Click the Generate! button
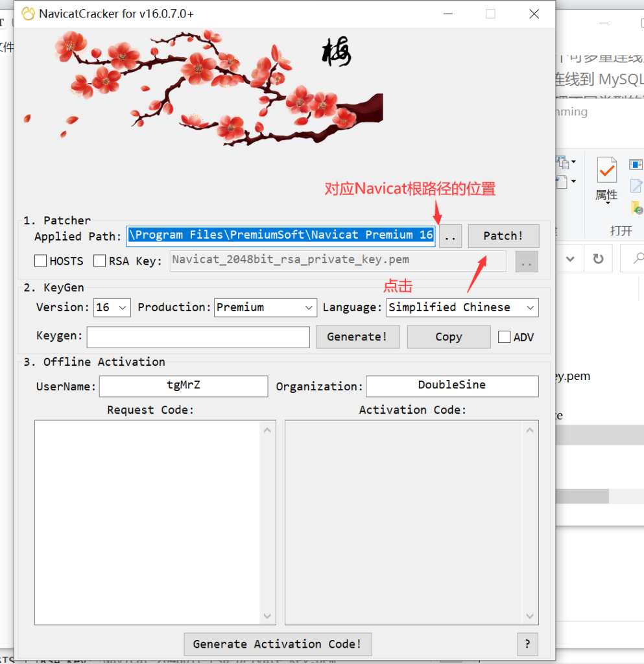644x664 pixels. click(357, 337)
